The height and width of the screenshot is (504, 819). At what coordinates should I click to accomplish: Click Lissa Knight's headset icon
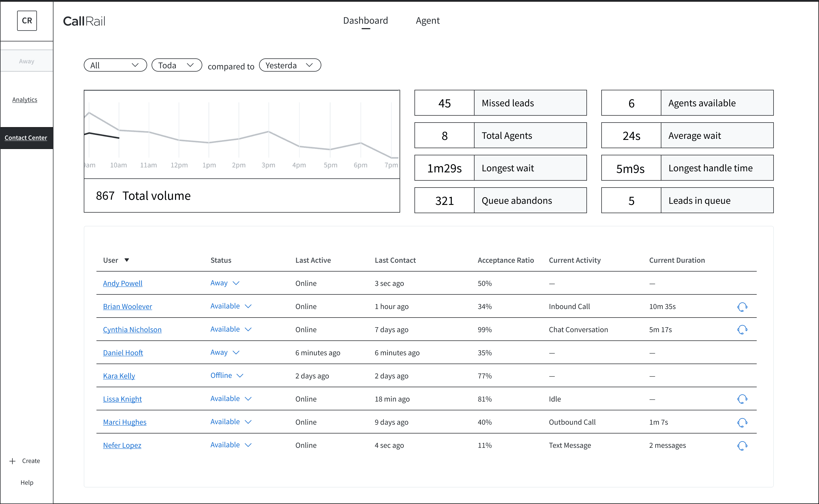click(x=742, y=399)
